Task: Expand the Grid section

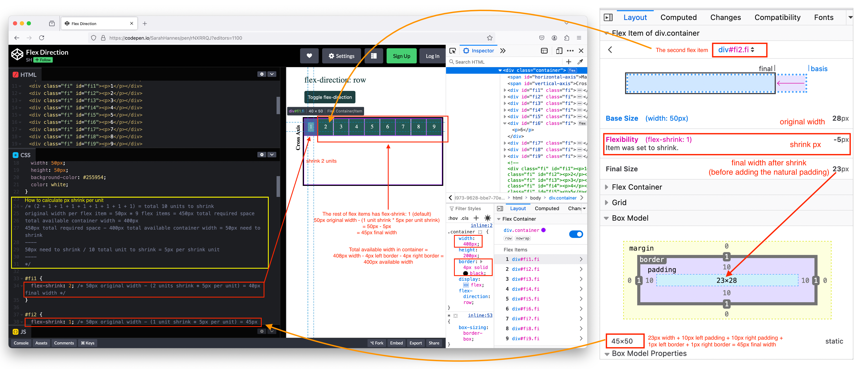Action: [607, 202]
